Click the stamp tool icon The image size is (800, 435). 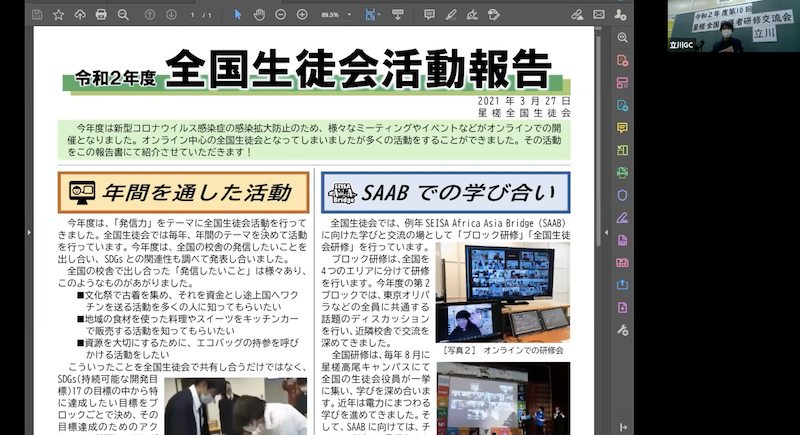(x=493, y=15)
